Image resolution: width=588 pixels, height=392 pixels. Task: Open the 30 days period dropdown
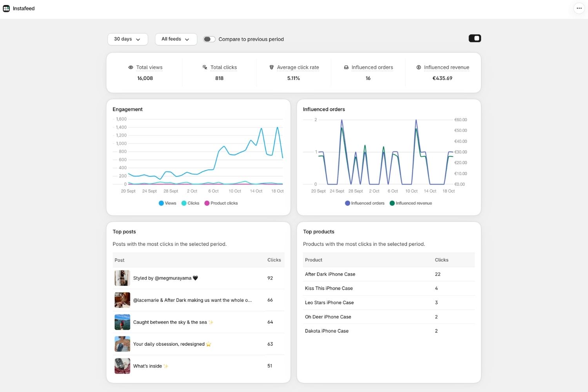128,39
